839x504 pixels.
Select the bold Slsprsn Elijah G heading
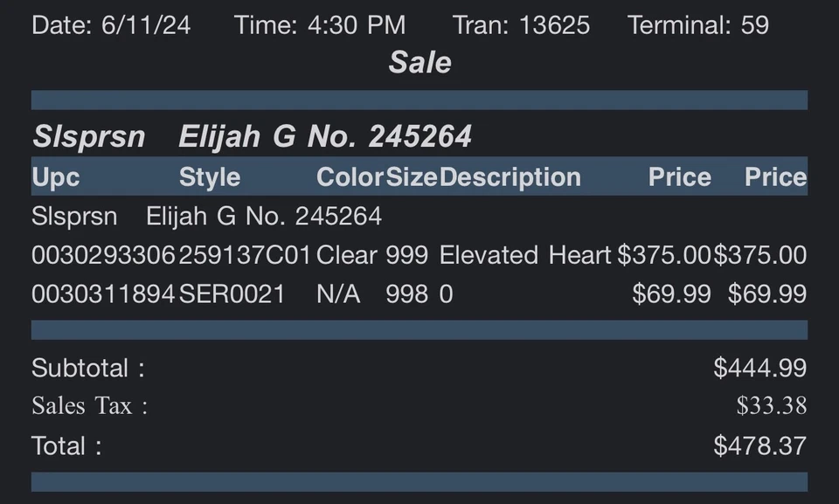pos(252,136)
